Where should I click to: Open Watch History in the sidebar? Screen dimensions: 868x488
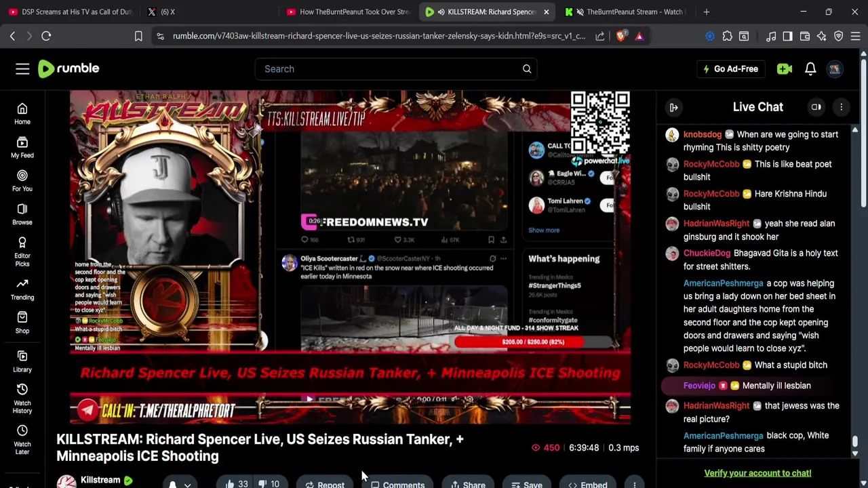click(x=22, y=398)
